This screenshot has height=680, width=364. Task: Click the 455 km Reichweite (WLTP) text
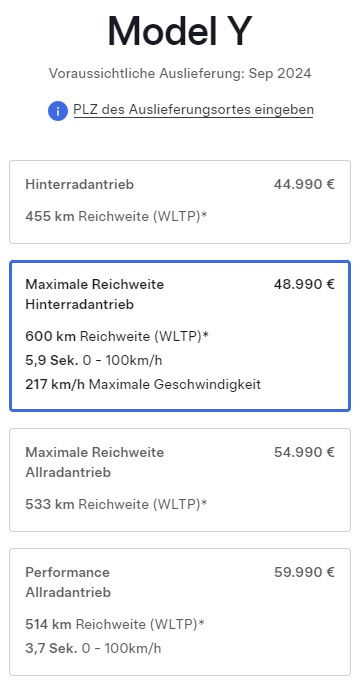[x=116, y=216]
